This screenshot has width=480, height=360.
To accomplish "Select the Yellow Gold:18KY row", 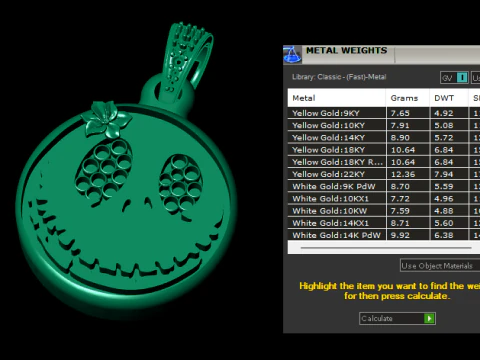I will pyautogui.click(x=384, y=150).
